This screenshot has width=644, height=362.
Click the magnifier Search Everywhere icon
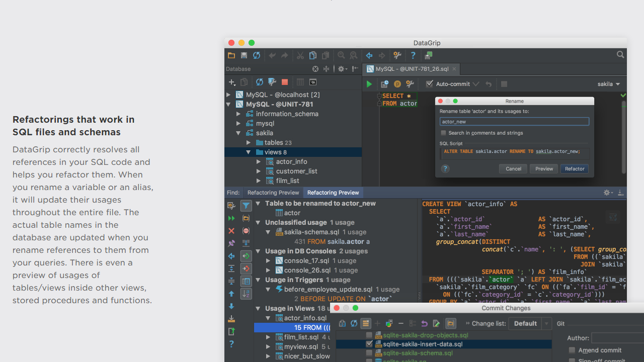click(620, 55)
